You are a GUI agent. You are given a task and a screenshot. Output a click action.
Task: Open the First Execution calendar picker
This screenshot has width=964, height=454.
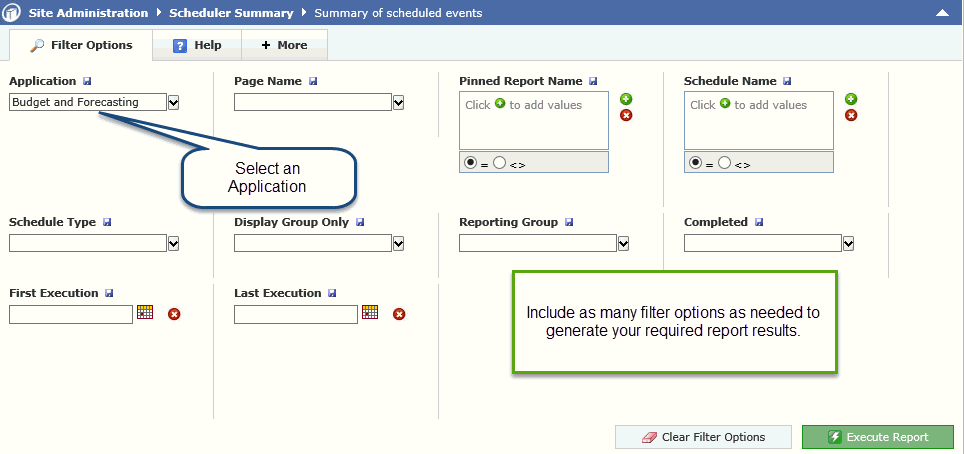145,312
